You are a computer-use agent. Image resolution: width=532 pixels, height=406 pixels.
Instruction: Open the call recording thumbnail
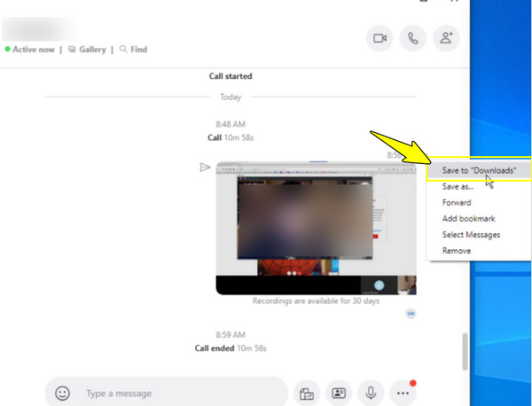tap(316, 228)
